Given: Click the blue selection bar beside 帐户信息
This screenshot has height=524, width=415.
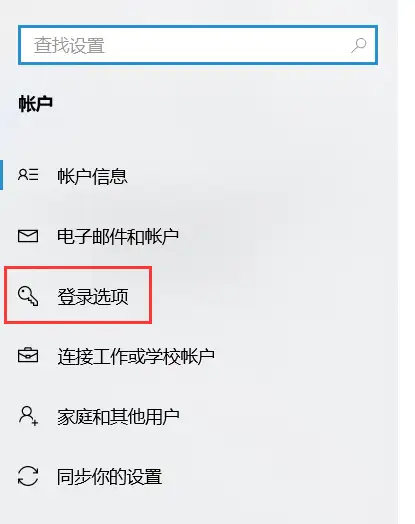Looking at the screenshot, I should [x=1, y=175].
